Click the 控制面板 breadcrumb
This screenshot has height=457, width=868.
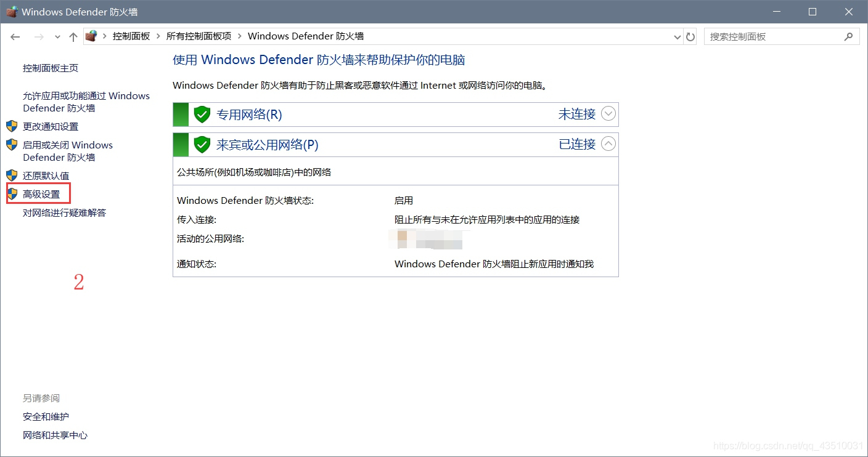click(x=131, y=36)
